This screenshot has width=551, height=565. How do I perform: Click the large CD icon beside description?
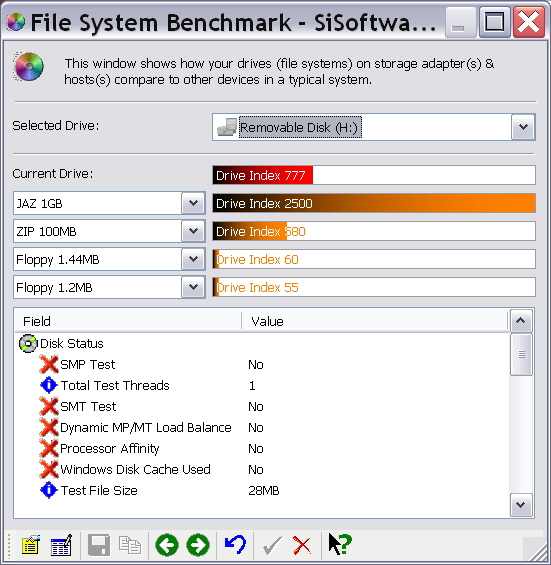tap(29, 66)
